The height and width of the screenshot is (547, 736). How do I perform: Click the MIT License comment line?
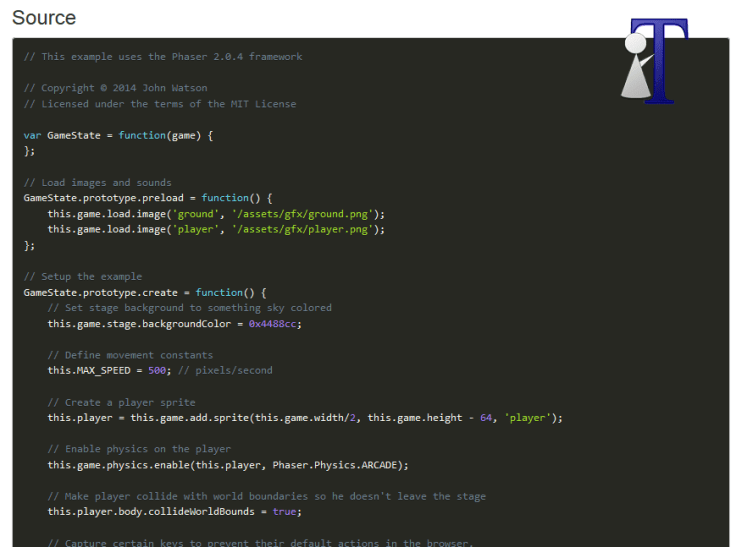pyautogui.click(x=160, y=104)
